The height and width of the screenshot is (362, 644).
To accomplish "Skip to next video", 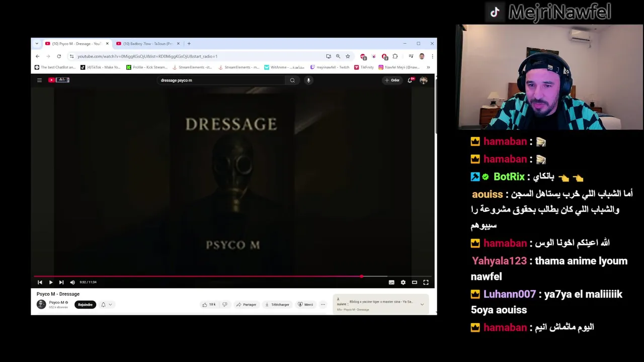I will coord(61,283).
